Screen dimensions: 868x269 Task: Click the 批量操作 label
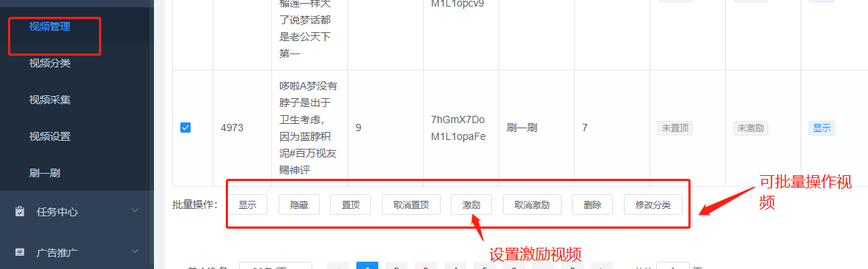pyautogui.click(x=195, y=204)
